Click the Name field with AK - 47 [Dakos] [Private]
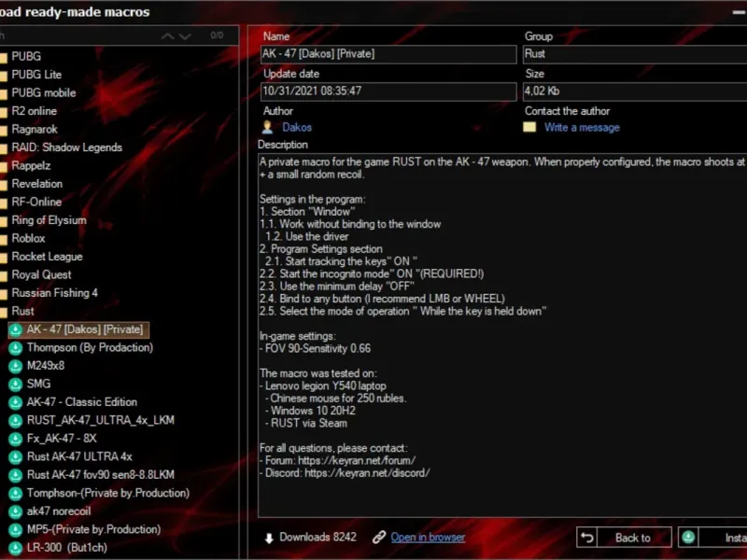This screenshot has height=560, width=747. tap(388, 54)
